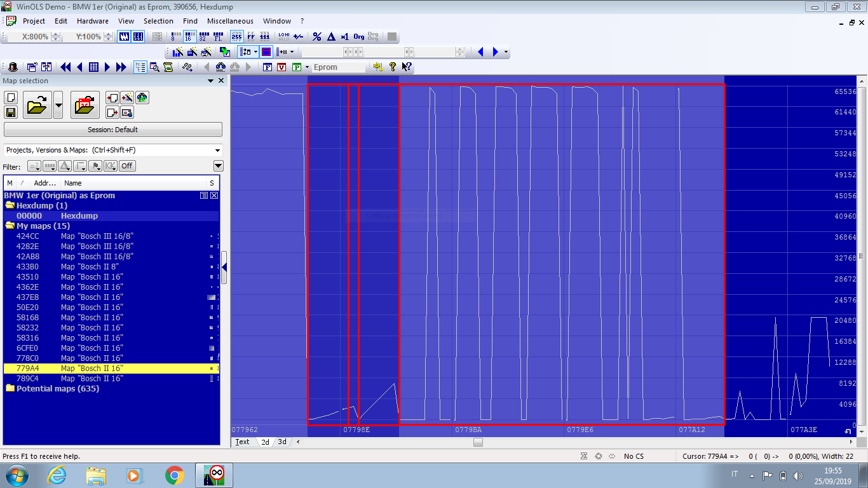Screen dimensions: 868x488
Task: Select map at address 6CFE0
Action: click(27, 348)
